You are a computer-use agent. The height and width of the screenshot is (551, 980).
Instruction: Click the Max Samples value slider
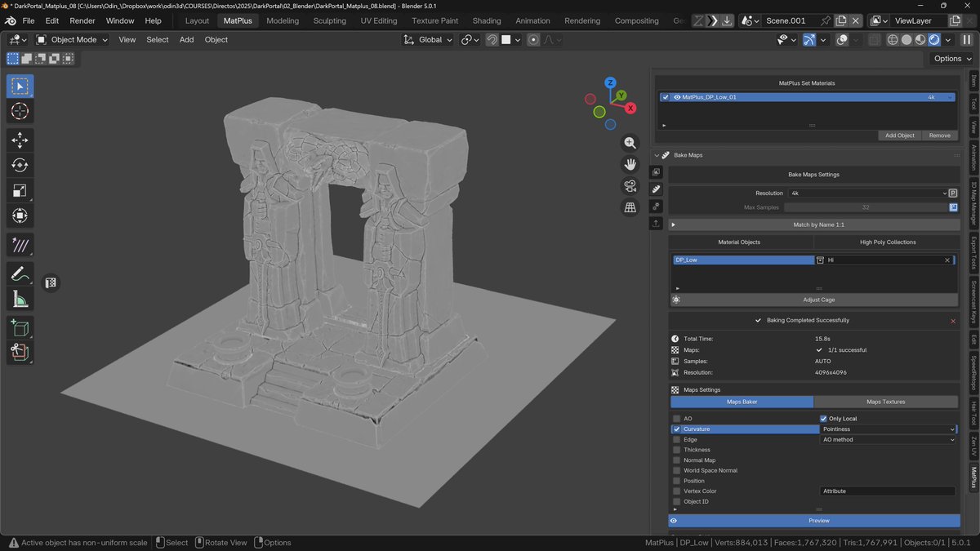click(x=865, y=207)
